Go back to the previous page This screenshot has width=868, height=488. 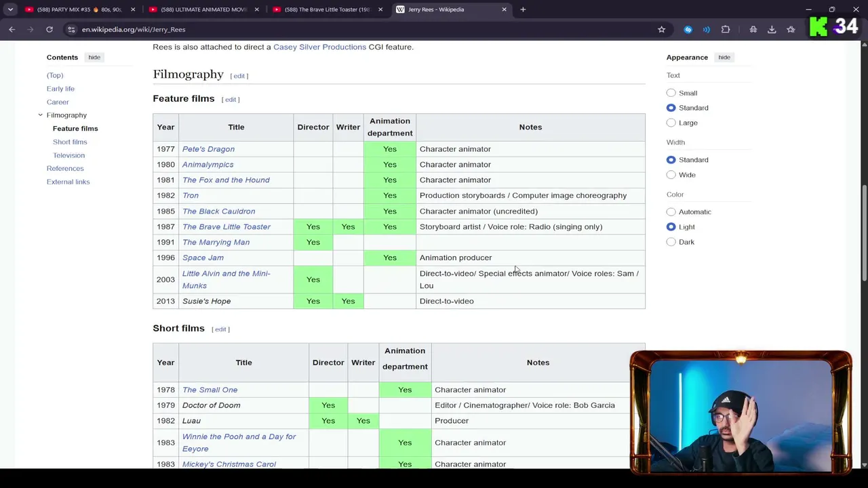pyautogui.click(x=12, y=29)
